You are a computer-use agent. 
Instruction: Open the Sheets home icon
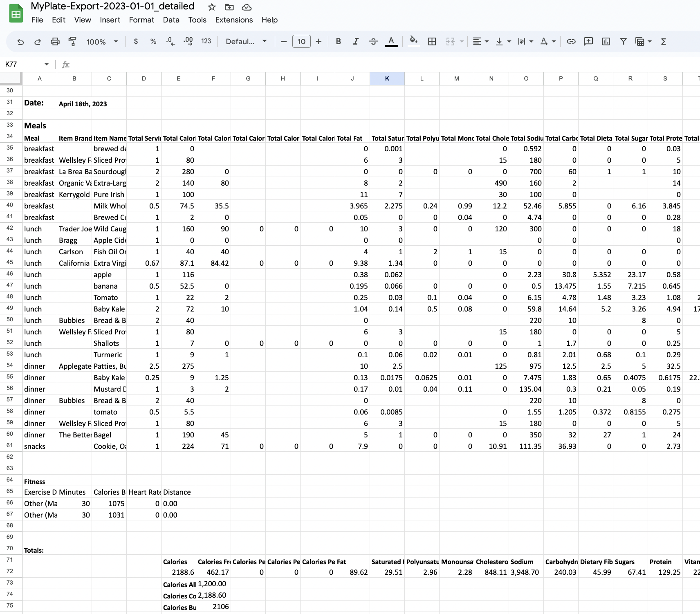click(16, 13)
